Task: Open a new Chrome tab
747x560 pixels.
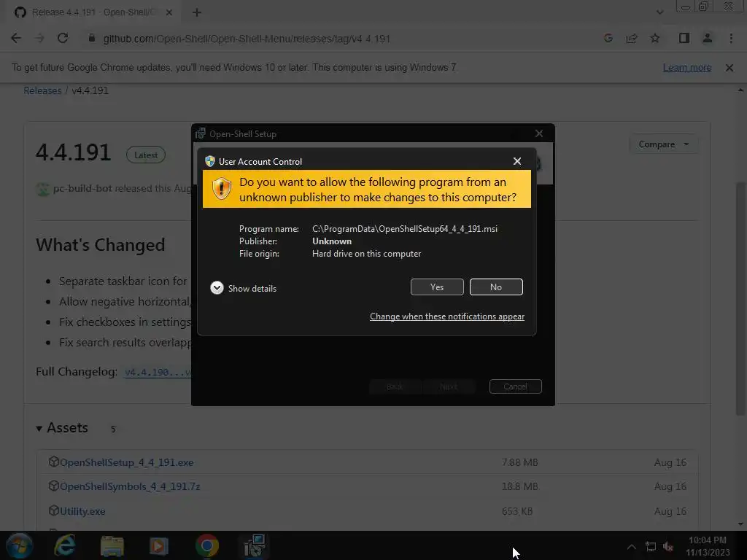Action: 197,12
